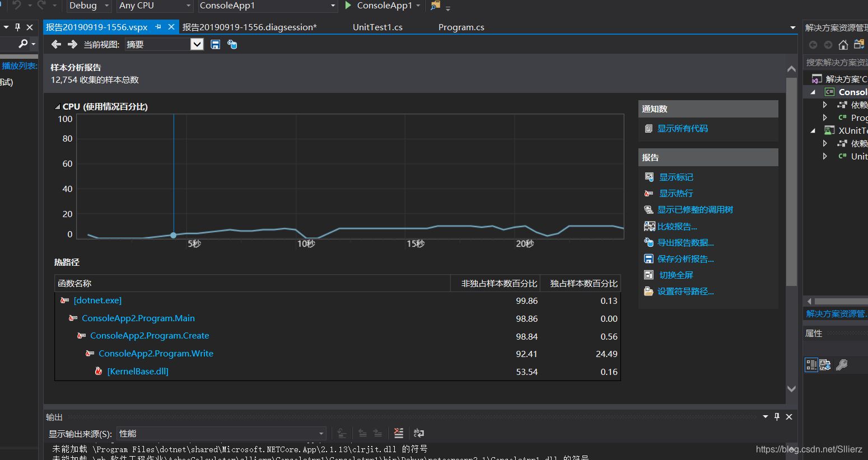
Task: Open the ConsoleApp1 startup project dropdown
Action: 268,6
